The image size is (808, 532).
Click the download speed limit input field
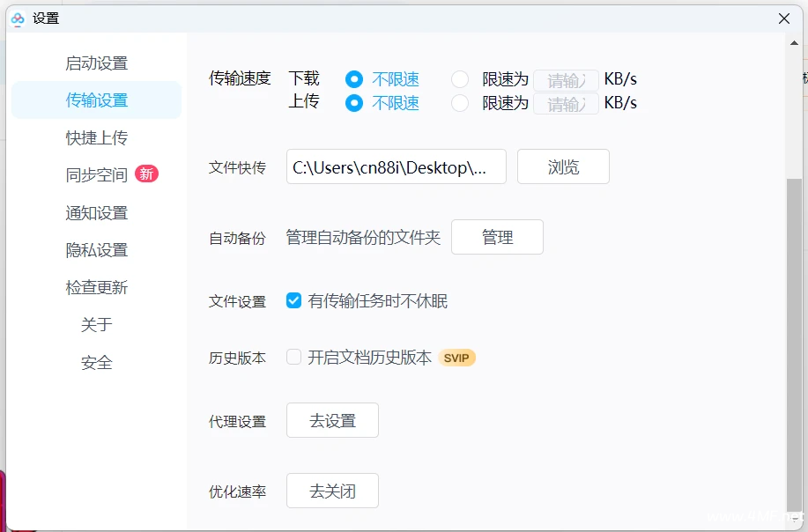point(566,80)
